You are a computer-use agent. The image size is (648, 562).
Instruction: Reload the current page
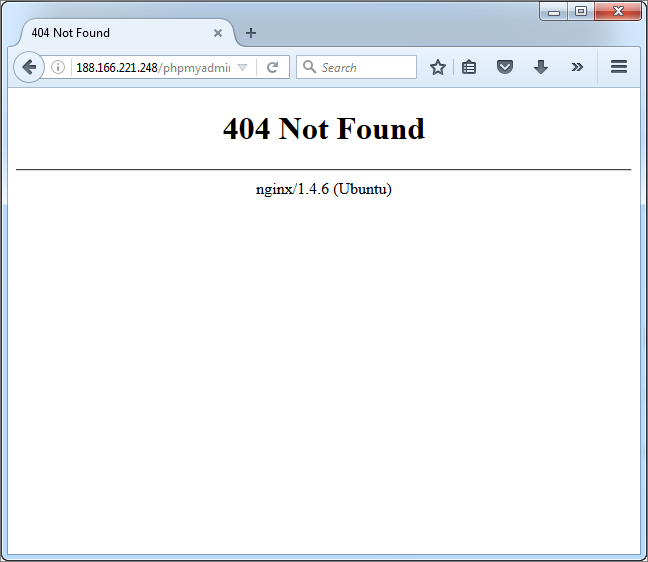pos(272,67)
